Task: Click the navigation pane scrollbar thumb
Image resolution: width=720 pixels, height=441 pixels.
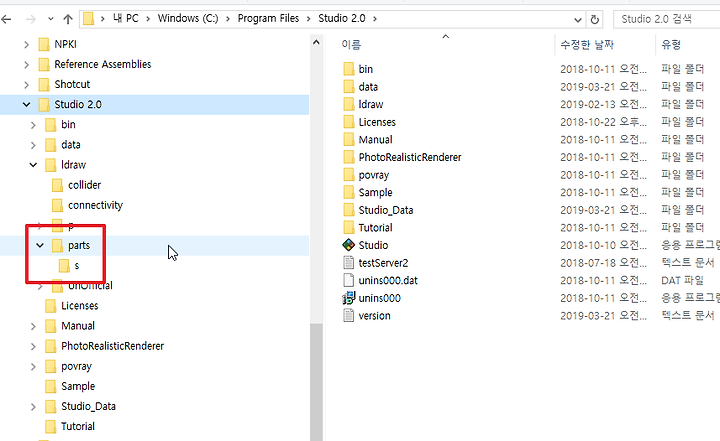Action: tap(316, 382)
